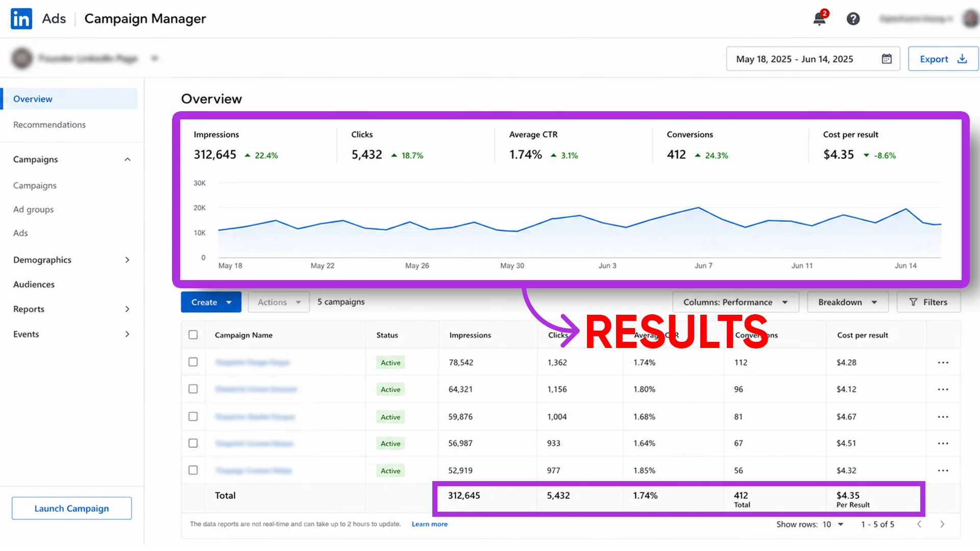Image resolution: width=980 pixels, height=551 pixels.
Task: Click the date range field
Action: 813,59
